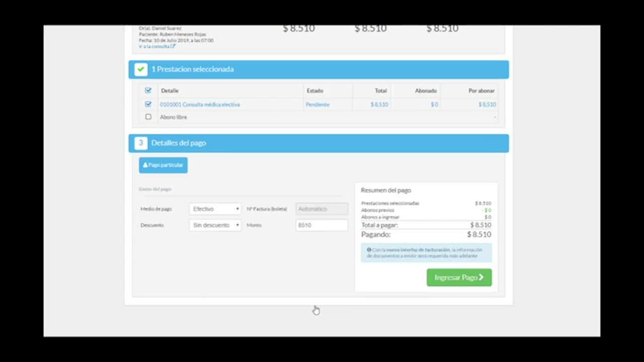Open the Ir a la consulta link

pos(157,46)
